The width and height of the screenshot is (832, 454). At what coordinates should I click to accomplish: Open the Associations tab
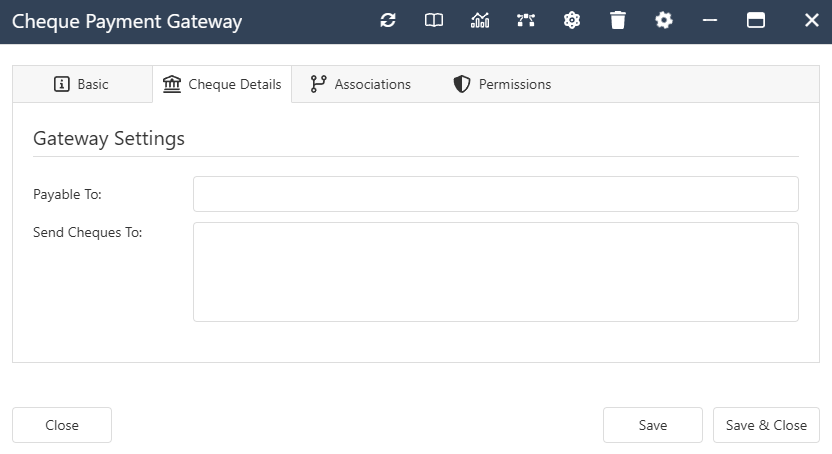[361, 84]
